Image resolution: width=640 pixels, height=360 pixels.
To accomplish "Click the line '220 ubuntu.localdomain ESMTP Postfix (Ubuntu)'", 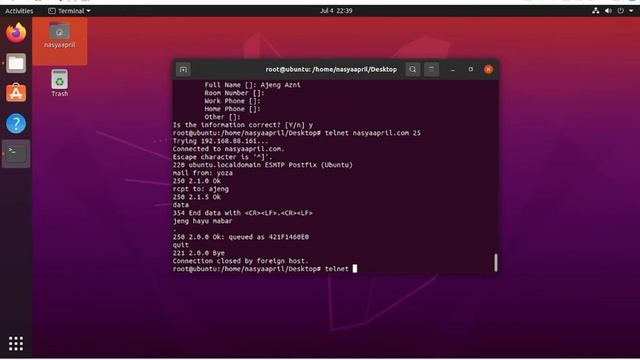I will coord(262,165).
